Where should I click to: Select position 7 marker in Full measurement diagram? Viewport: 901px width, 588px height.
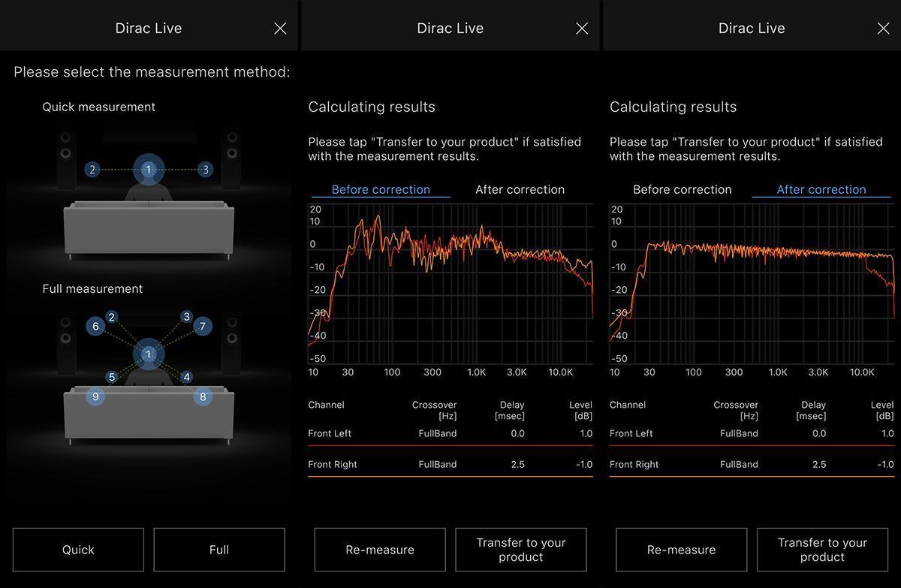(x=202, y=326)
